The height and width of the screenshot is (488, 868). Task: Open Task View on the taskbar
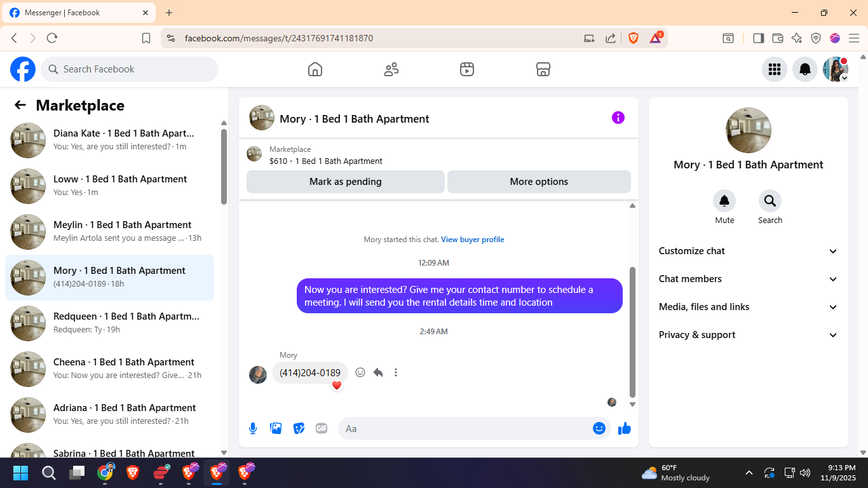[77, 473]
